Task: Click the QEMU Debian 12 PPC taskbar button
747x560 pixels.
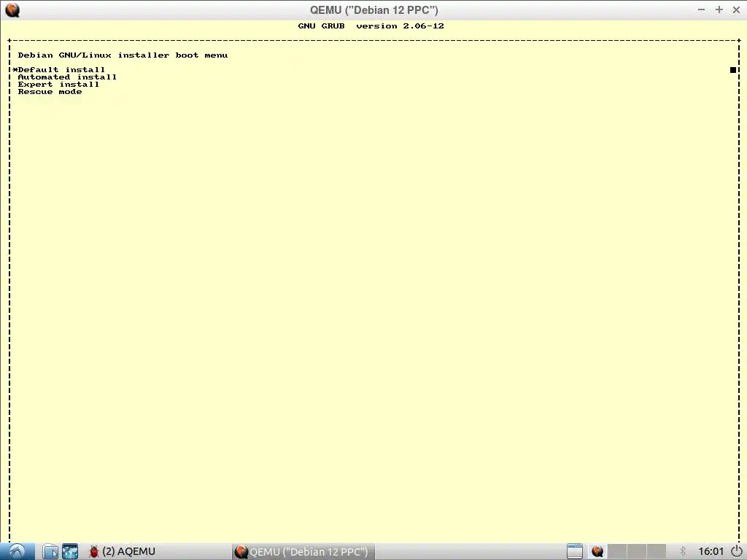Action: click(303, 552)
